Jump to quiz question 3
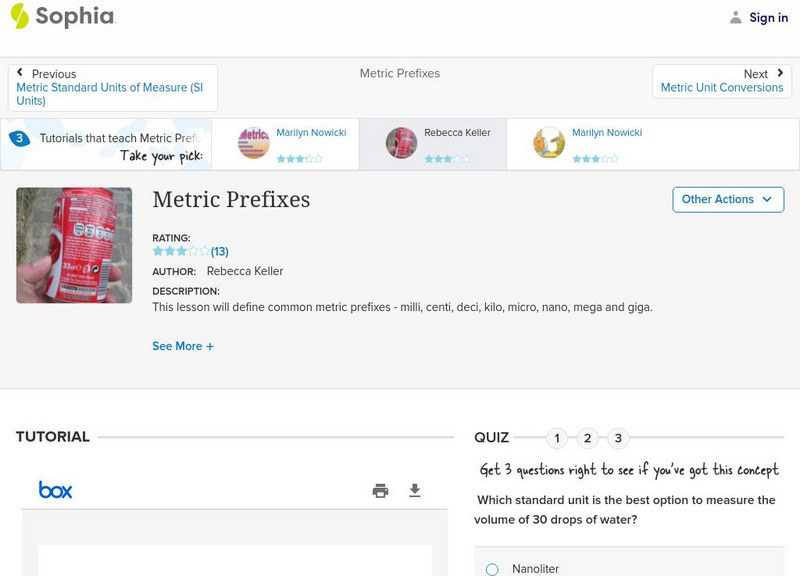This screenshot has width=800, height=576. tap(618, 438)
